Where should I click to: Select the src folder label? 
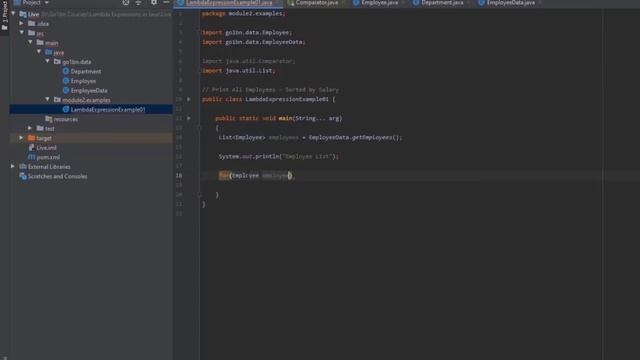[40, 33]
